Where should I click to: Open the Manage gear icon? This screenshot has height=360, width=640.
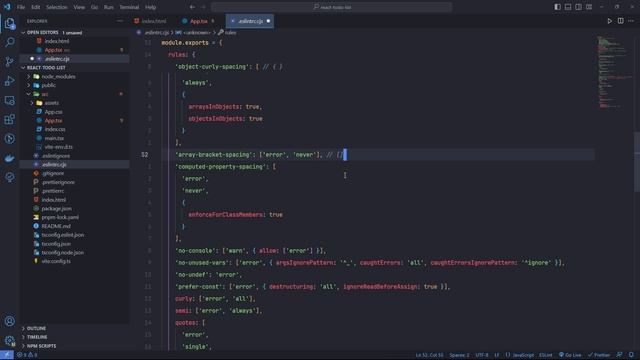click(x=9, y=340)
